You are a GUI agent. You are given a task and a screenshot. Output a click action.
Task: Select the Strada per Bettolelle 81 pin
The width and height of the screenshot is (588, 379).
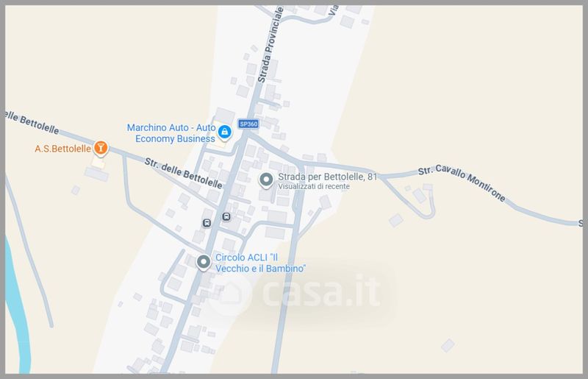click(266, 180)
